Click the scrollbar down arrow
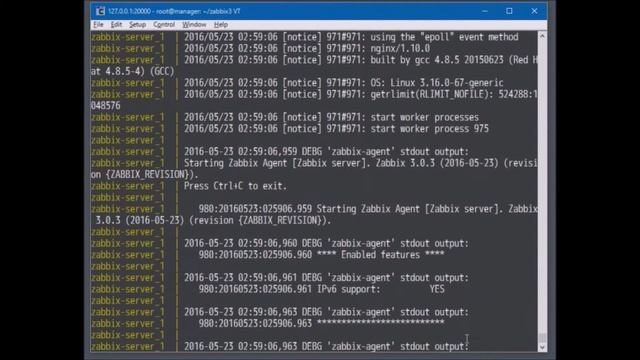The image size is (640, 360). coord(542,347)
